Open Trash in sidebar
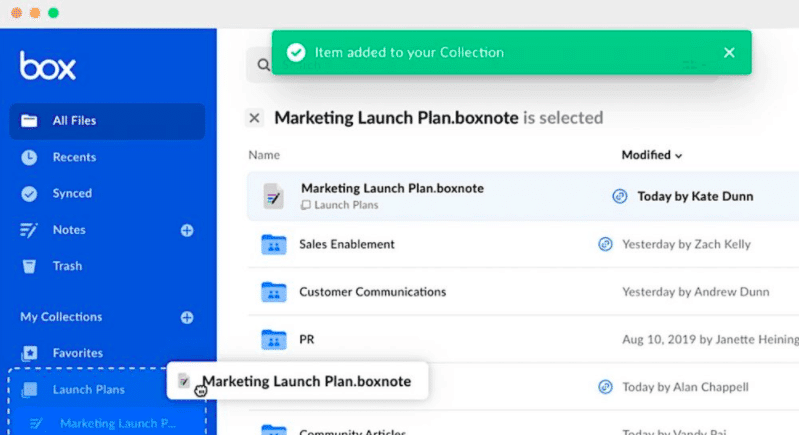The image size is (799, 435). pyautogui.click(x=67, y=266)
